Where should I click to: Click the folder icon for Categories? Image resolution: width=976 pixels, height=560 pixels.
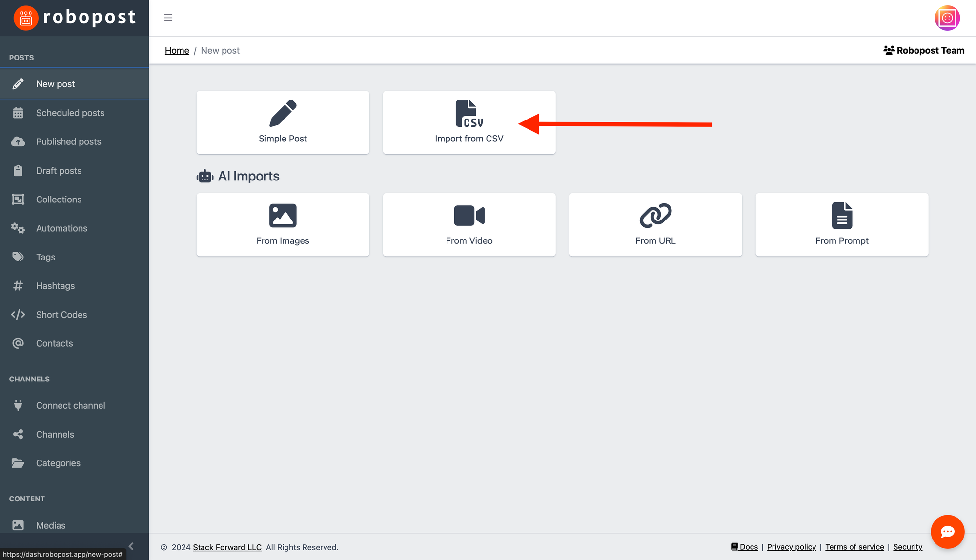[x=18, y=462]
